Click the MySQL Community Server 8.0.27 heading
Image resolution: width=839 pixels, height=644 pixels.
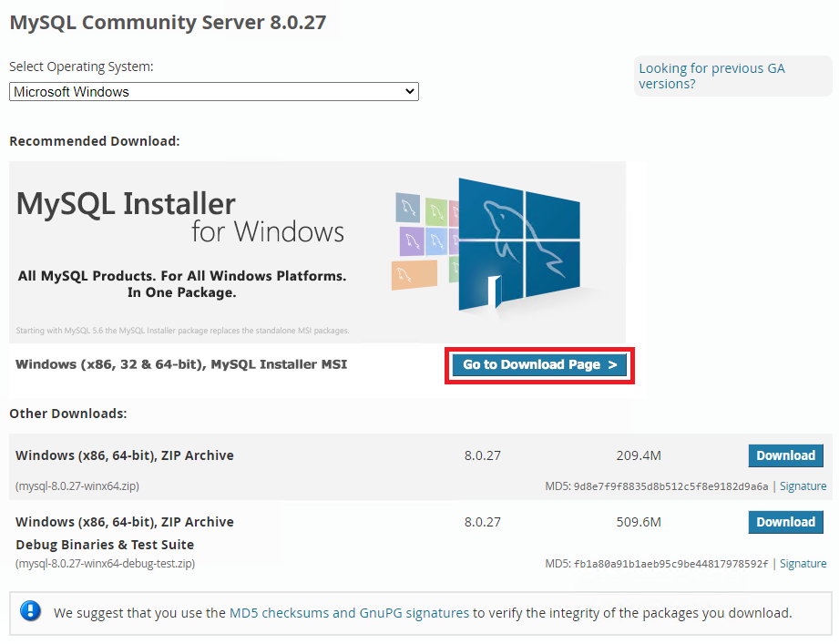coord(168,23)
